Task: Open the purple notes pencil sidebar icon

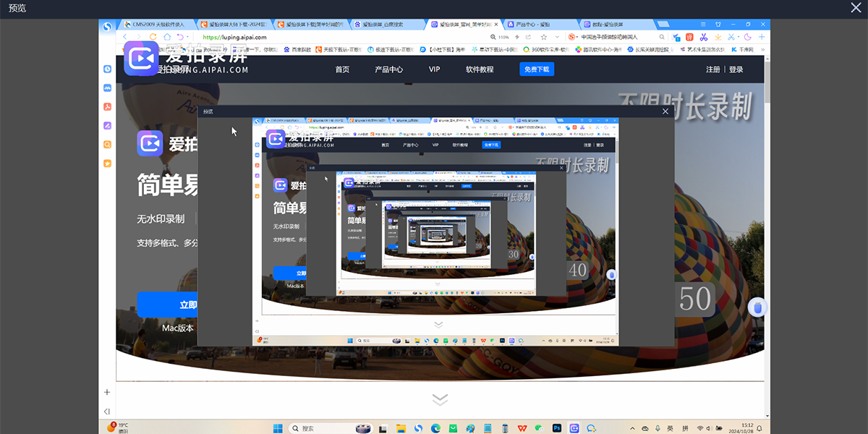Action: [107, 126]
